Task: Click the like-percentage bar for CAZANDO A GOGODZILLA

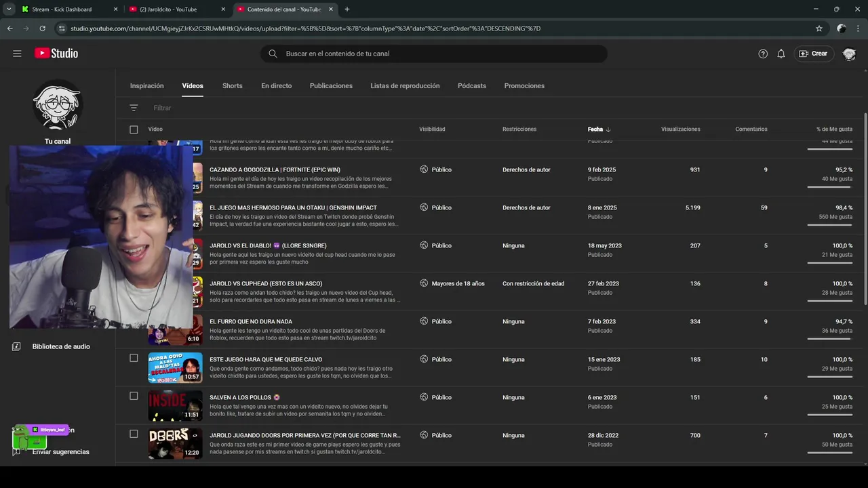Action: tap(830, 187)
